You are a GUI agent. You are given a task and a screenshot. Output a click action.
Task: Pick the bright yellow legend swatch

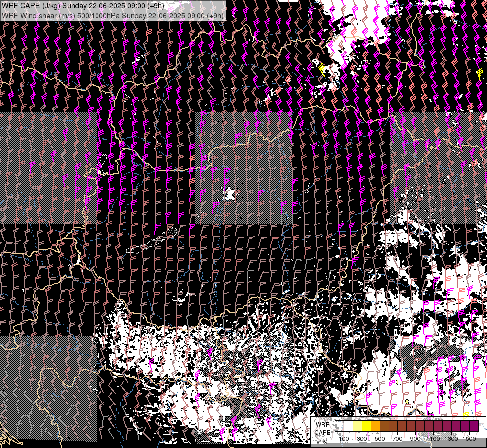[367, 426]
